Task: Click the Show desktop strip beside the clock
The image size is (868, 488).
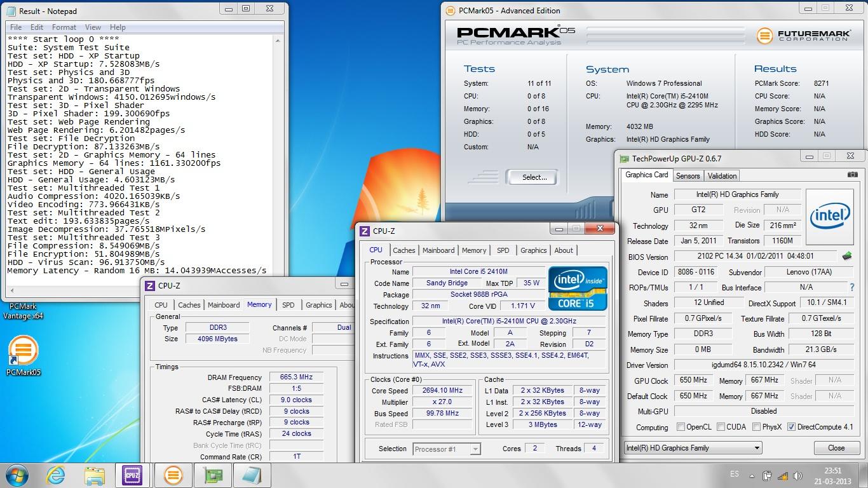Action: [x=864, y=475]
